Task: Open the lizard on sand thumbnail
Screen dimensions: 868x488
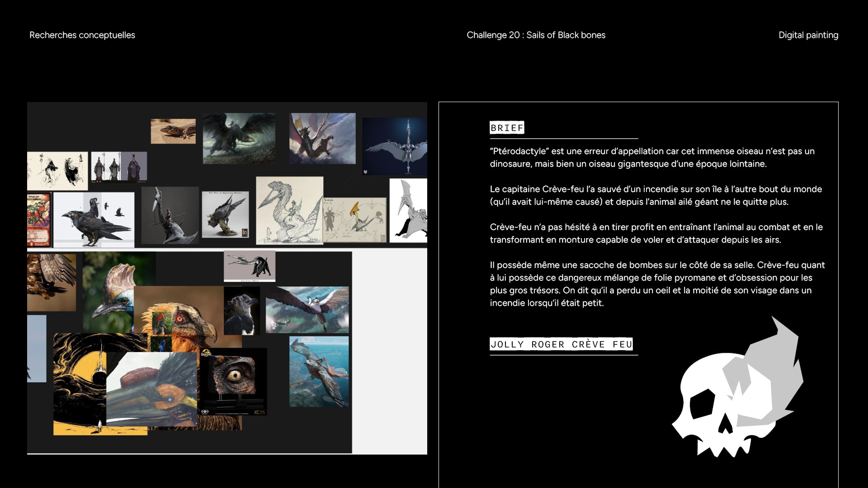Action: pos(173,131)
